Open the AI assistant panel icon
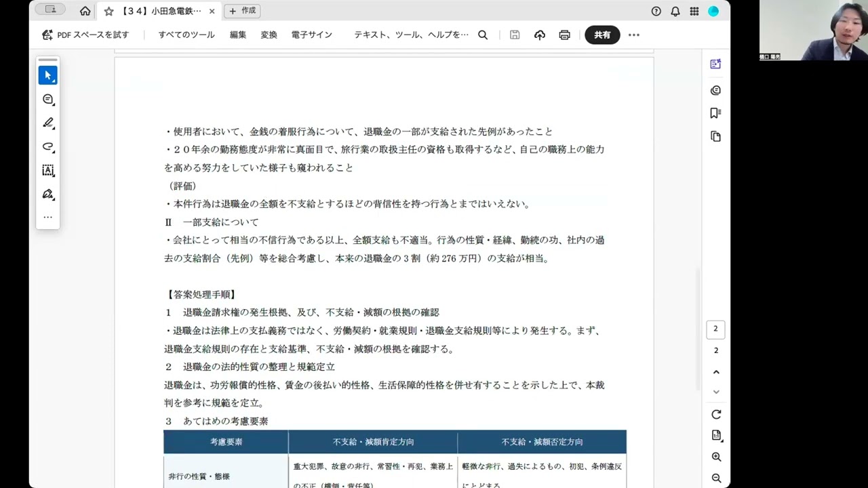The height and width of the screenshot is (488, 868). (x=715, y=64)
